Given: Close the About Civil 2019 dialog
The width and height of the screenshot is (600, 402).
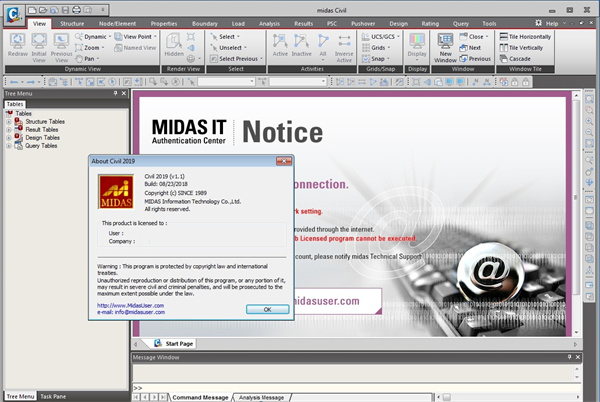Looking at the screenshot, I should click(x=284, y=161).
